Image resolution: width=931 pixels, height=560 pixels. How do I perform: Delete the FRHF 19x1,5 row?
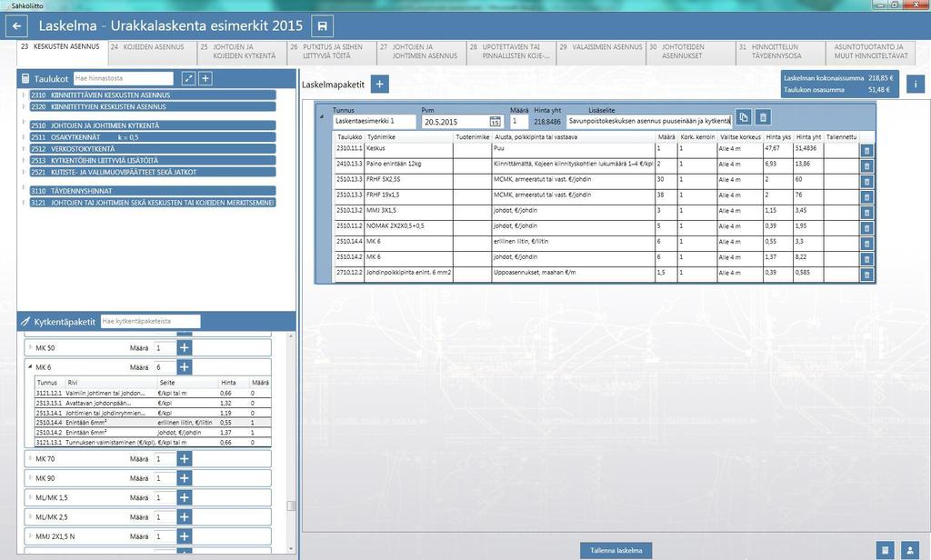pyautogui.click(x=866, y=197)
